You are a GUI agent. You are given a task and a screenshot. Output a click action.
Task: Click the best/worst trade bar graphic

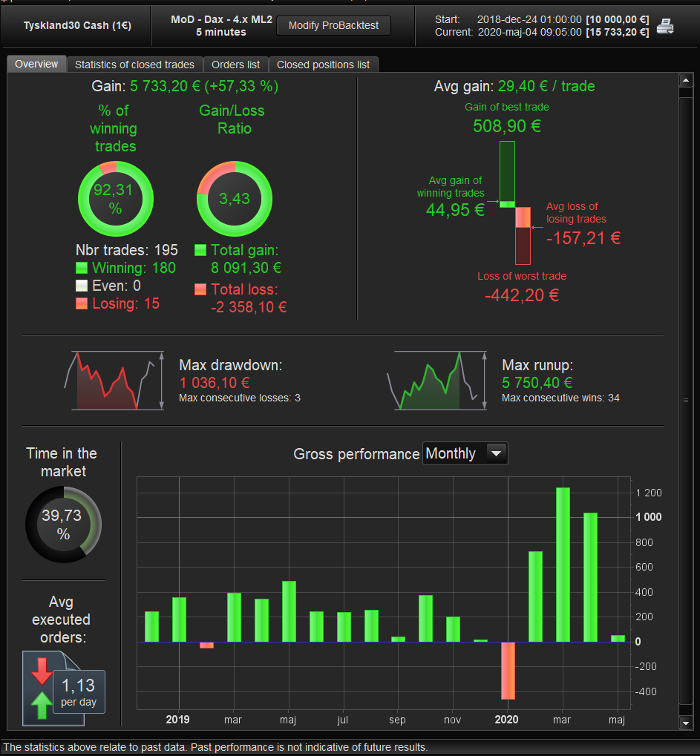pyautogui.click(x=515, y=203)
